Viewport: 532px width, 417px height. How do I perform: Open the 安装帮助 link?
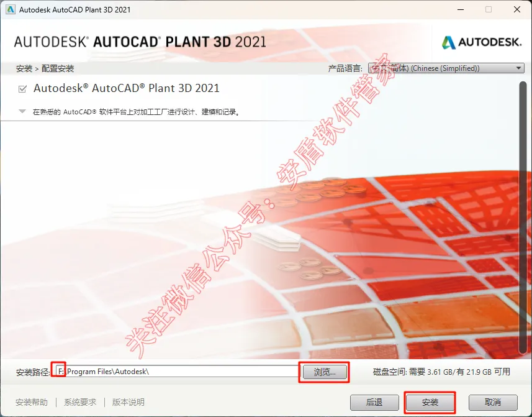click(x=32, y=403)
